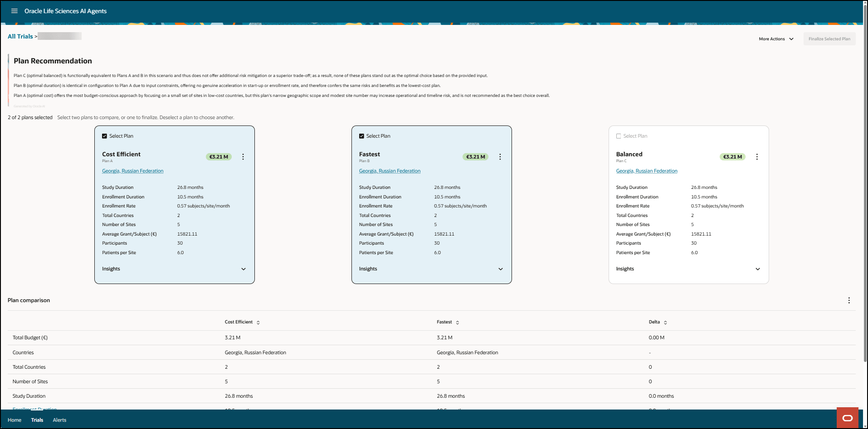868x429 pixels.
Task: Open the red Oracle assistant button
Action: (848, 418)
